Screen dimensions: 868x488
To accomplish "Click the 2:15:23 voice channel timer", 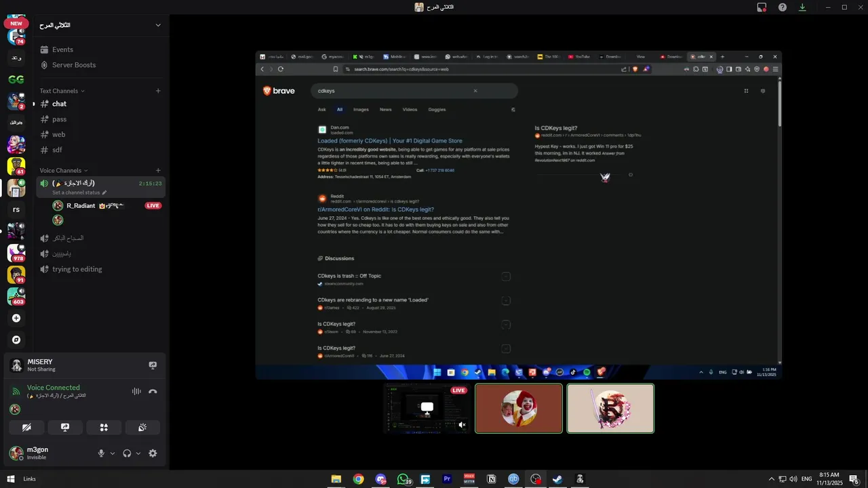I will click(150, 184).
